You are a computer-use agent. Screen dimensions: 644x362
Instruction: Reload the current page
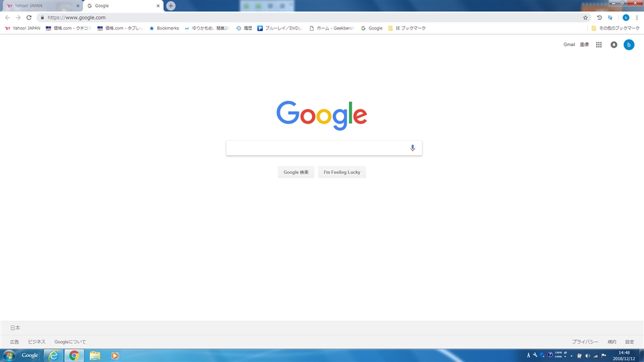click(29, 18)
